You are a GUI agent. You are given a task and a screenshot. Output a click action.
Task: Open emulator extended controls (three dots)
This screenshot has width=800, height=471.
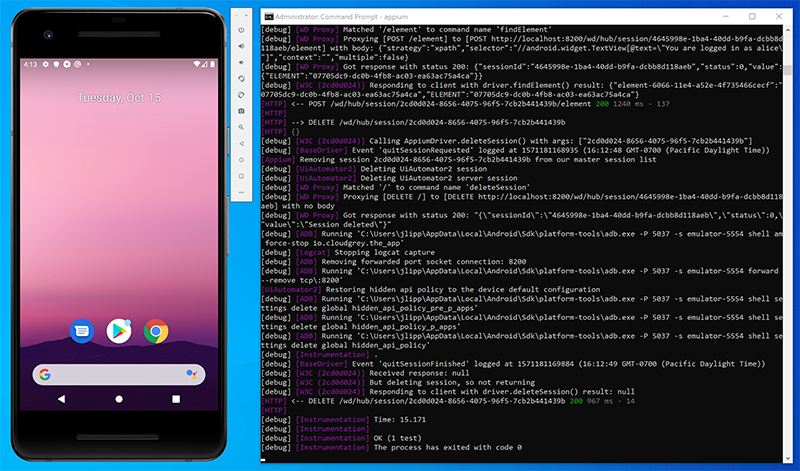tap(241, 192)
